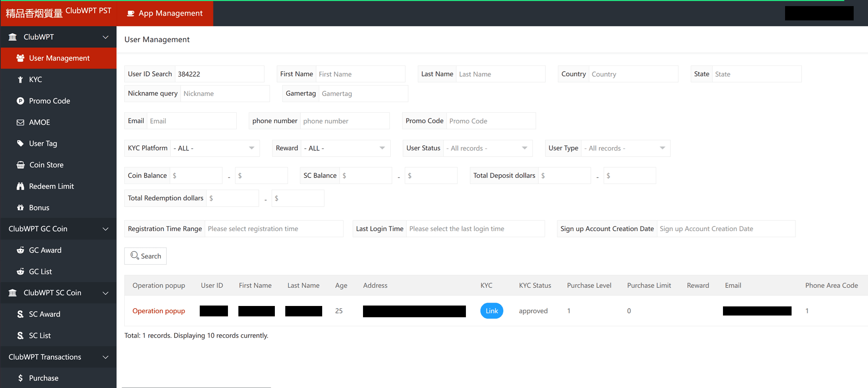Image resolution: width=868 pixels, height=388 pixels.
Task: Click the blue KYC Link button
Action: 492,311
